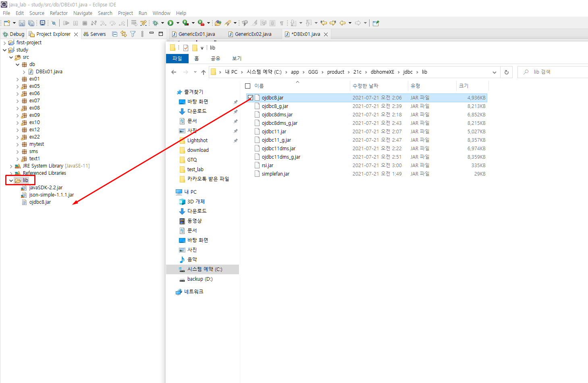Uncheck the ojdbc8.jar file checkbox
This screenshot has height=383, width=588.
point(250,98)
